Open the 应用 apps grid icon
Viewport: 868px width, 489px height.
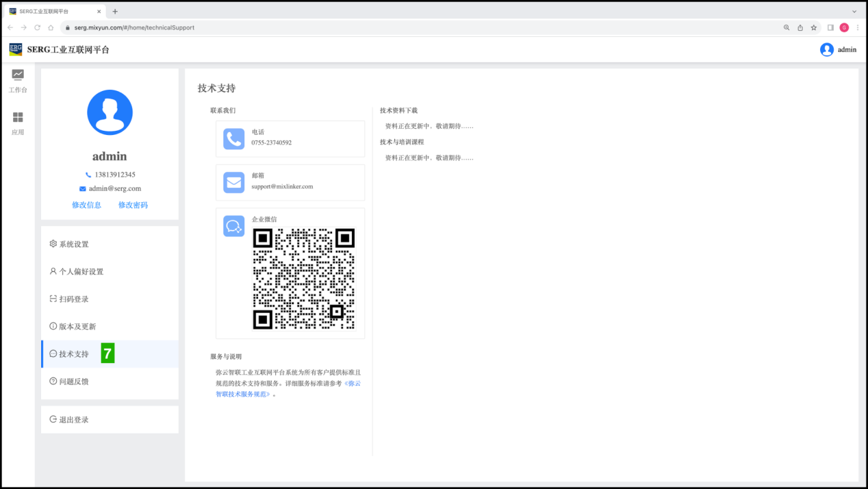18,118
